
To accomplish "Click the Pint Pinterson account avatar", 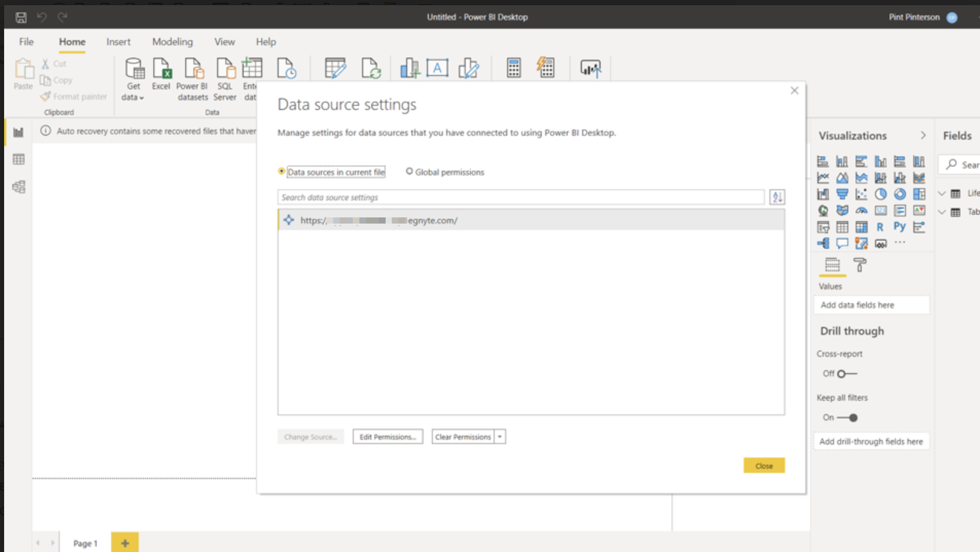I will [x=952, y=17].
